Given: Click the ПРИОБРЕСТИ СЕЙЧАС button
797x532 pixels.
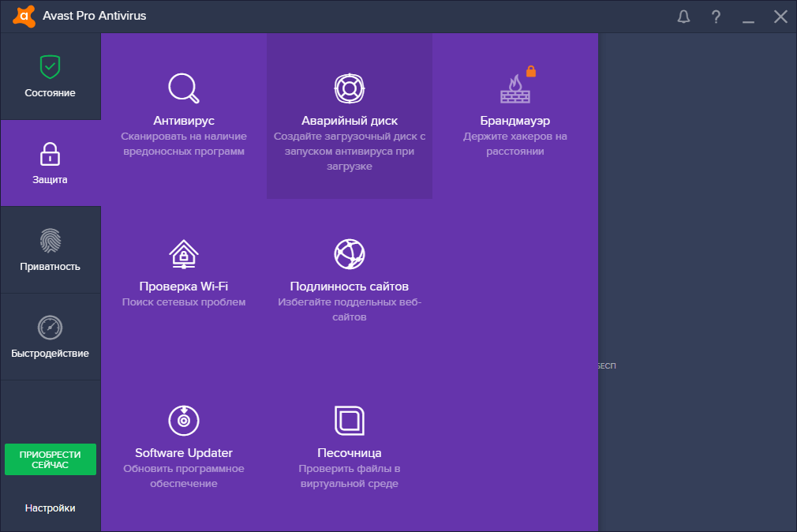Looking at the screenshot, I should pyautogui.click(x=51, y=459).
